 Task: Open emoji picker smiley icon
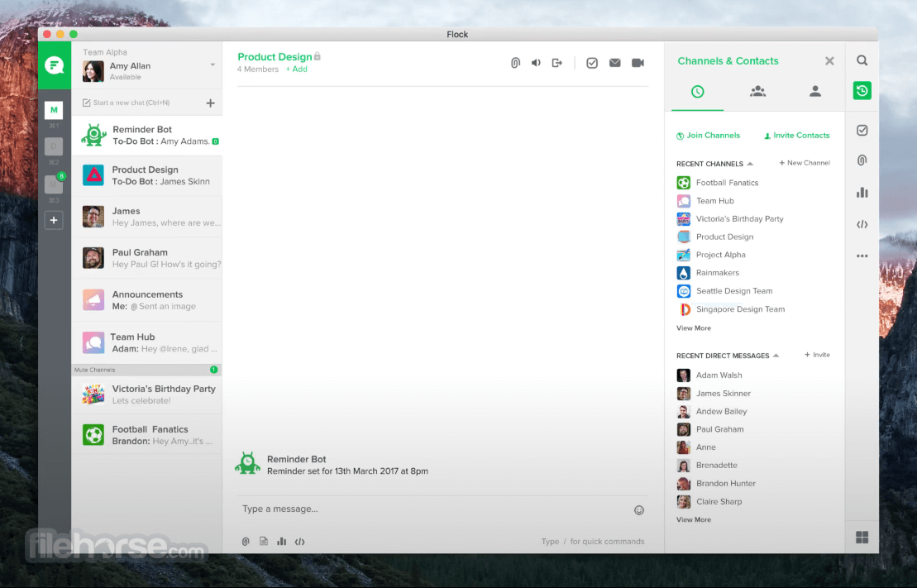(639, 510)
